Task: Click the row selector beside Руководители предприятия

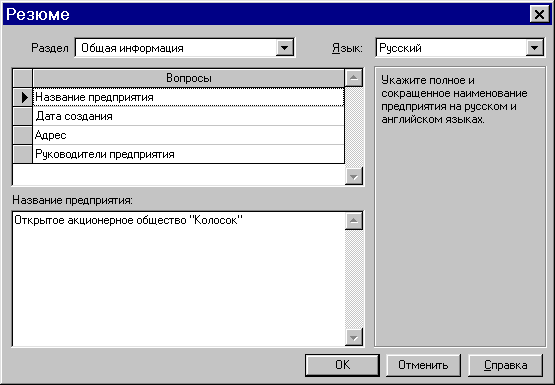Action: [23, 154]
